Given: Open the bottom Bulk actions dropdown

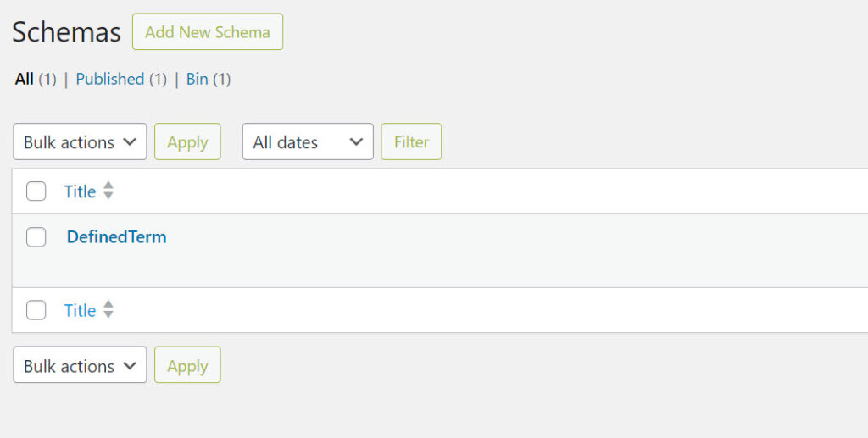Looking at the screenshot, I should [x=80, y=366].
